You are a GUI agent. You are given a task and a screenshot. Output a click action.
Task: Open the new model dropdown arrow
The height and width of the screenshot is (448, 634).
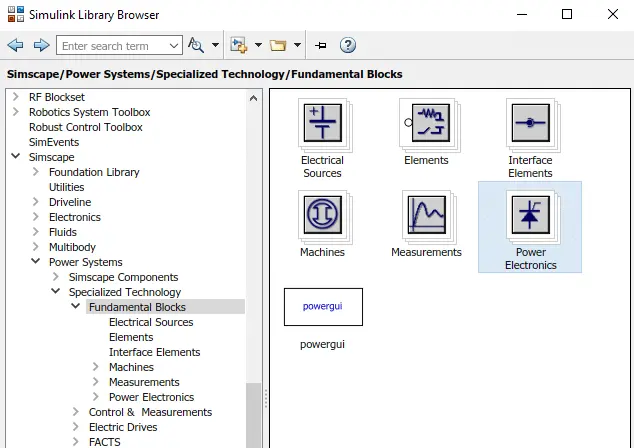pyautogui.click(x=258, y=46)
